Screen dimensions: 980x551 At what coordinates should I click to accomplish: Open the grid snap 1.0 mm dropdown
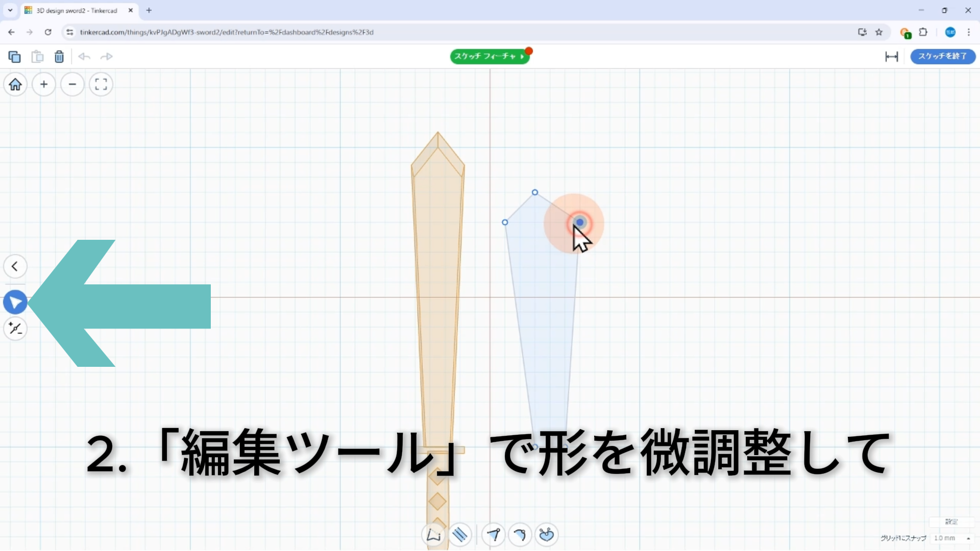[x=951, y=538]
